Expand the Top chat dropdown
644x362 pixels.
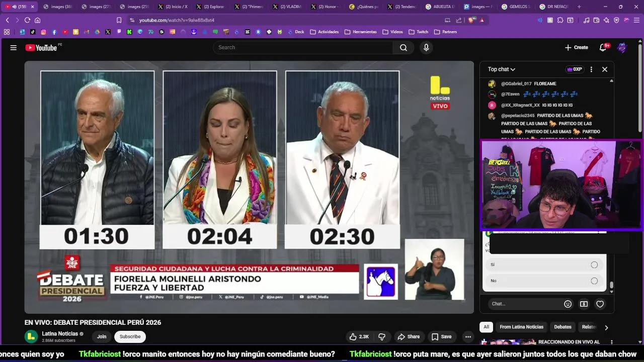click(x=502, y=69)
